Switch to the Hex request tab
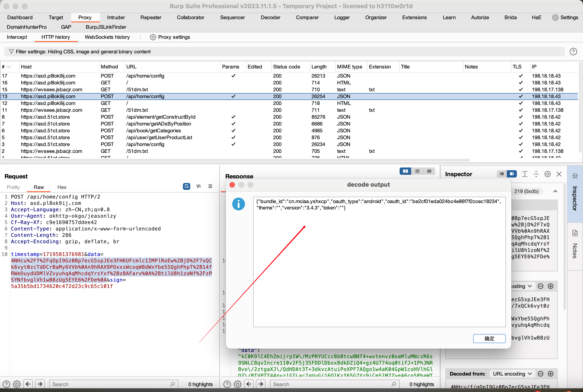This screenshot has height=392, width=583. coord(62,187)
